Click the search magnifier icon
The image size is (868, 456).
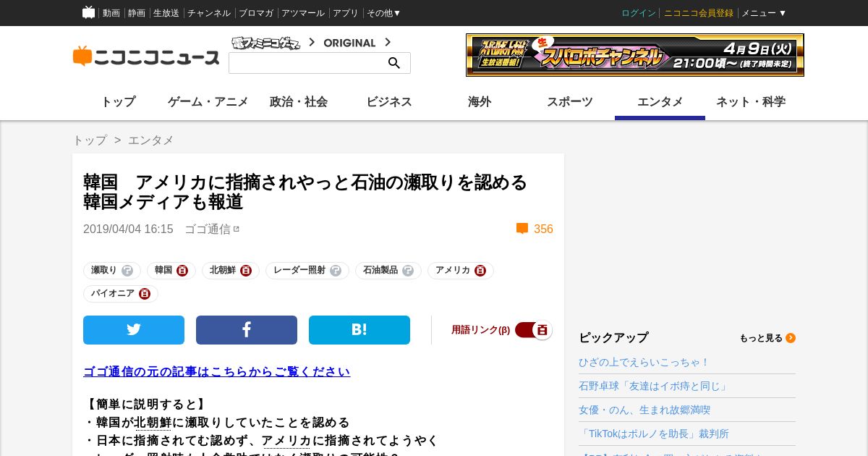click(394, 63)
